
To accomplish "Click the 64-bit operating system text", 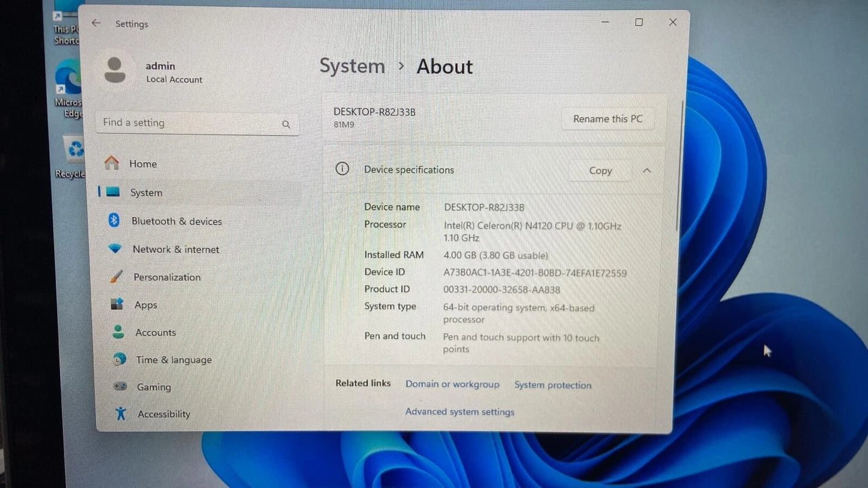I will [x=518, y=313].
